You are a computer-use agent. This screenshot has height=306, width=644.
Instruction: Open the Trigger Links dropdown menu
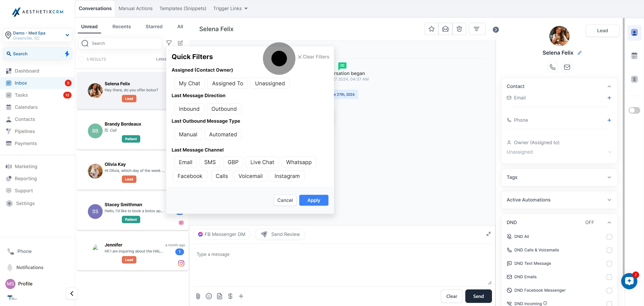click(230, 8)
